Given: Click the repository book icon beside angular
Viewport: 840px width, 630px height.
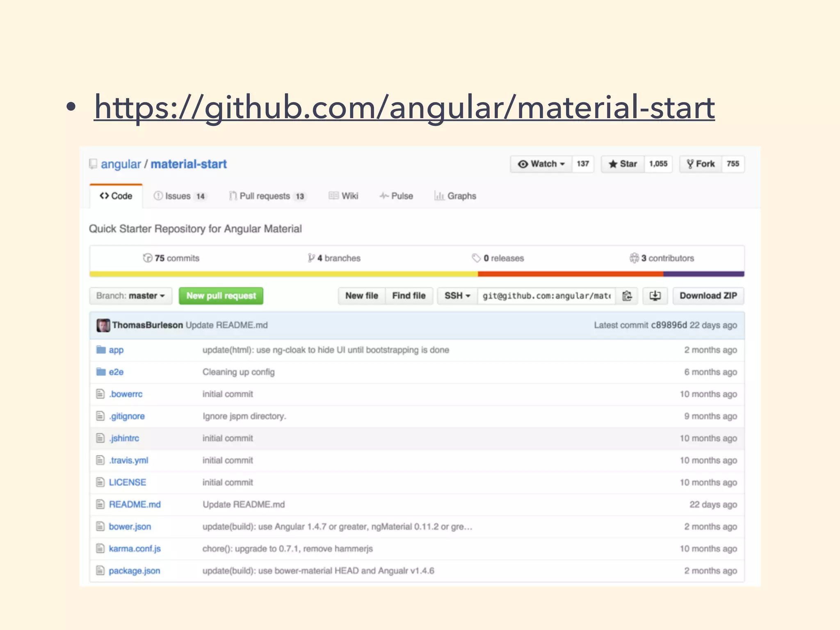Looking at the screenshot, I should (93, 164).
